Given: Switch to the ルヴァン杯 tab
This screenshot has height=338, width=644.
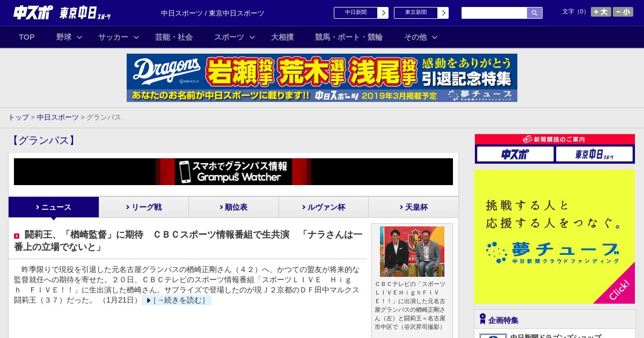Looking at the screenshot, I should [324, 207].
